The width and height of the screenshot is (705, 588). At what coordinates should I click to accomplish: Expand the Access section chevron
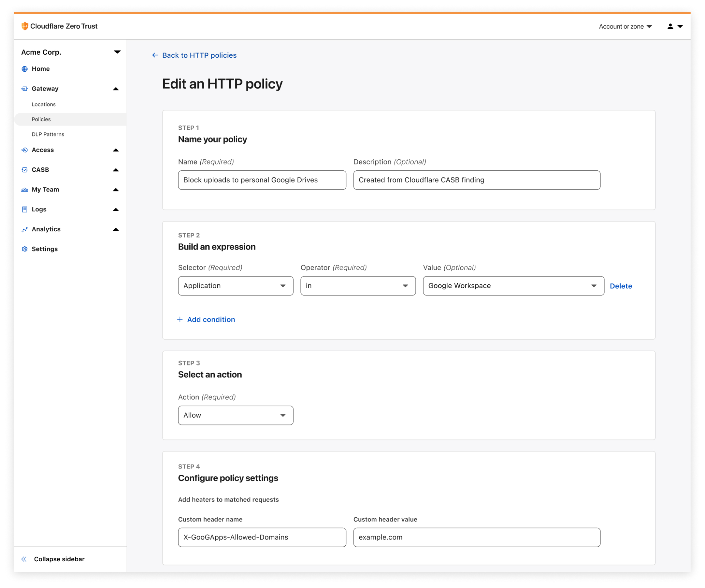tap(116, 150)
